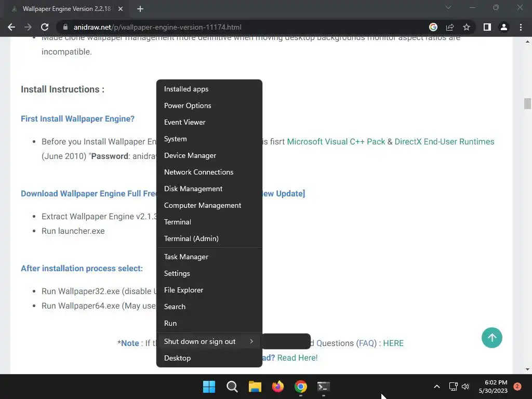Click the tab search chevron
The height and width of the screenshot is (399, 532).
click(448, 7)
